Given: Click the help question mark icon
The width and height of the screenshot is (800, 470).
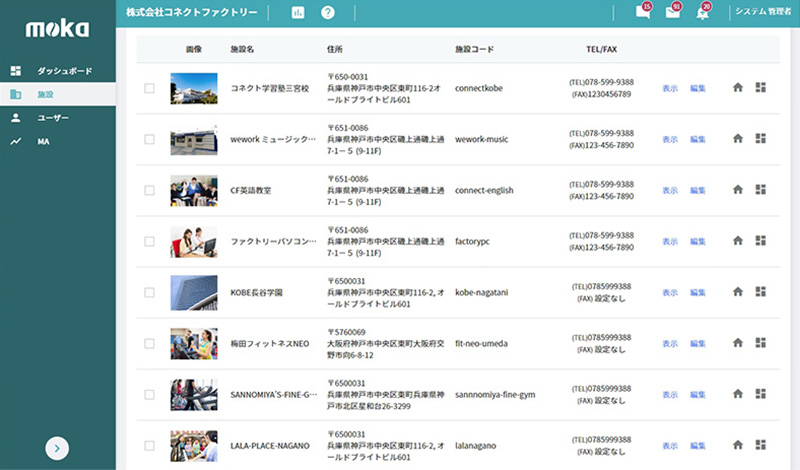Looking at the screenshot, I should pyautogui.click(x=327, y=12).
